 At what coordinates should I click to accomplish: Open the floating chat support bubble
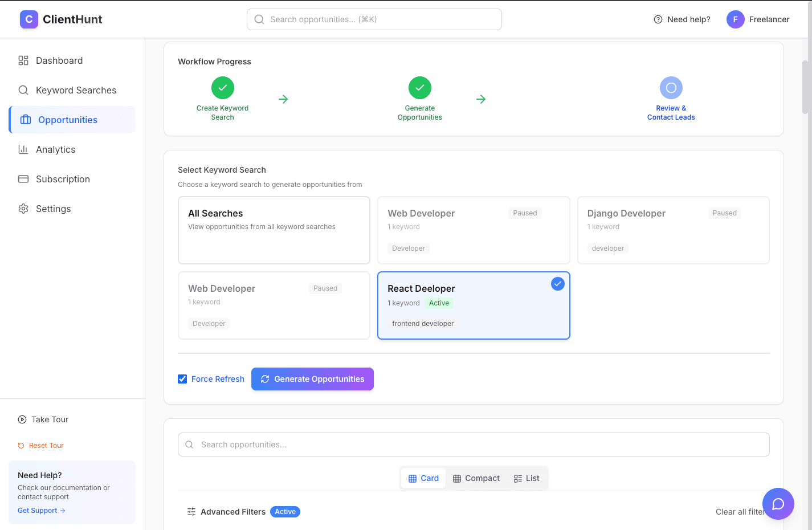[x=778, y=504]
